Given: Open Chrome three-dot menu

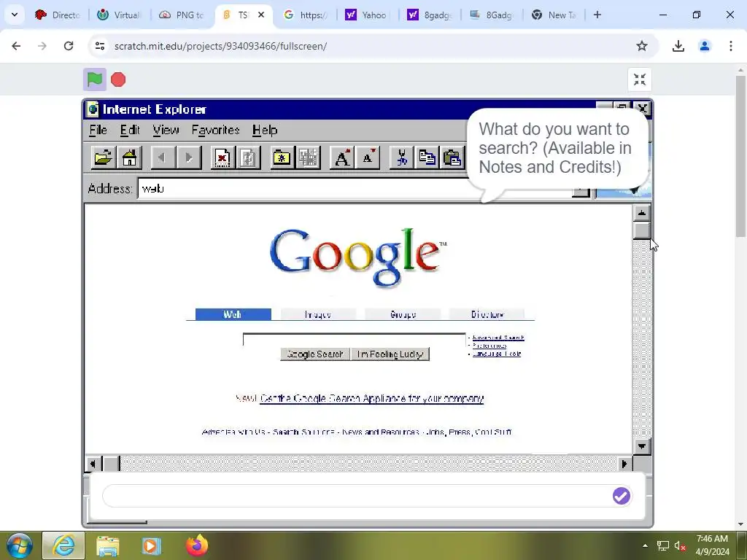Looking at the screenshot, I should [730, 46].
